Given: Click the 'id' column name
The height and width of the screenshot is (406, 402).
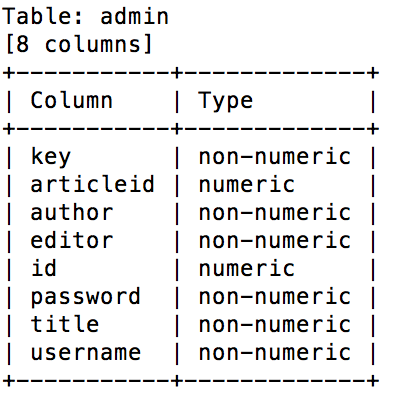Looking at the screenshot, I should [x=44, y=268].
